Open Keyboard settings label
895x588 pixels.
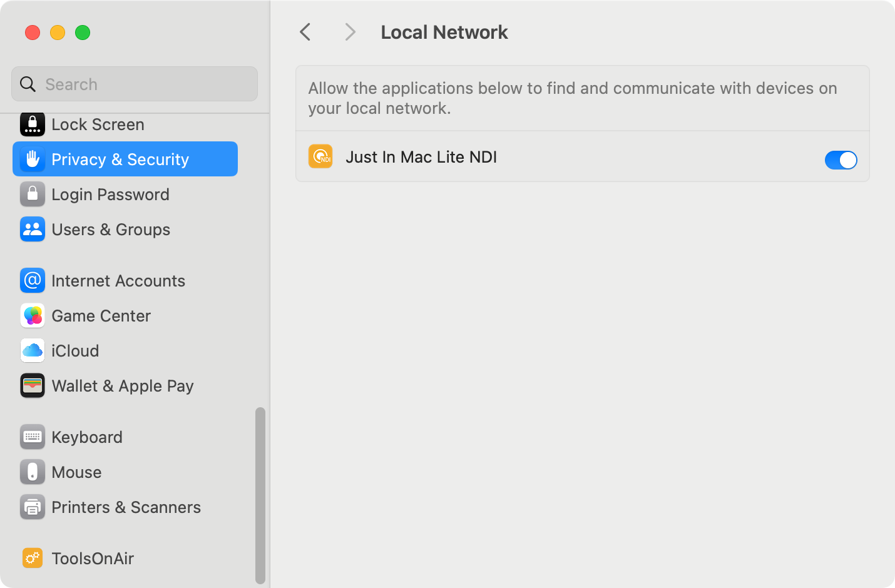point(87,437)
